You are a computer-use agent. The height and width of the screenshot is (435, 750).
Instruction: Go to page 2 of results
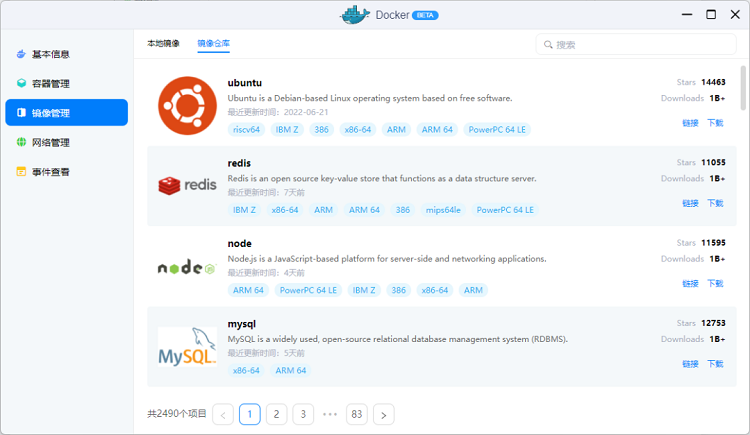tap(277, 414)
